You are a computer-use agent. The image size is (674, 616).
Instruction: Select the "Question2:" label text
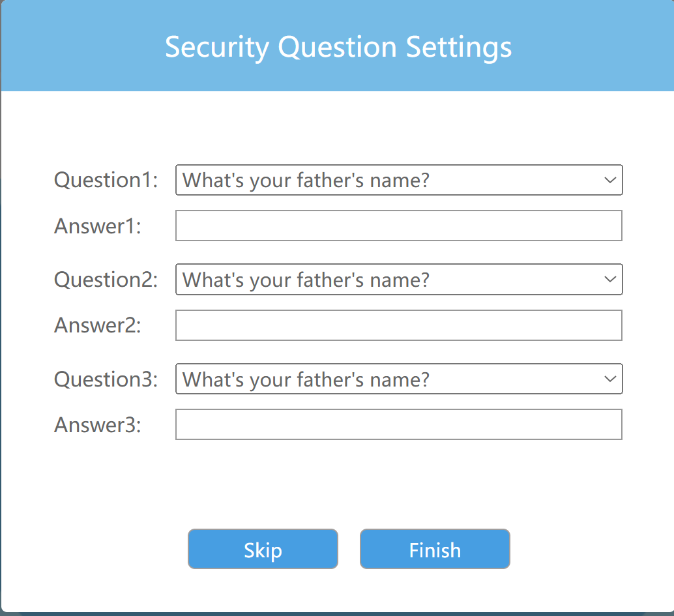106,280
